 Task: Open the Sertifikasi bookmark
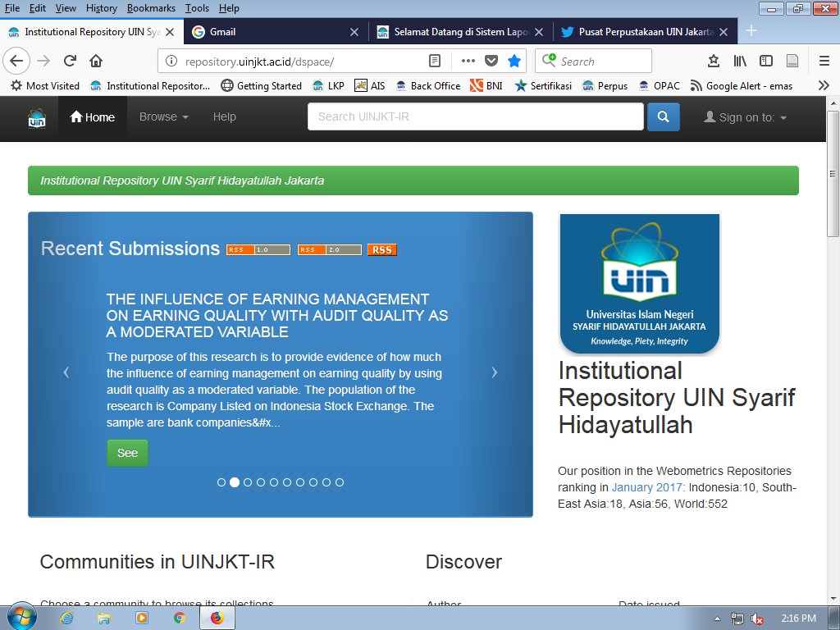[x=543, y=85]
